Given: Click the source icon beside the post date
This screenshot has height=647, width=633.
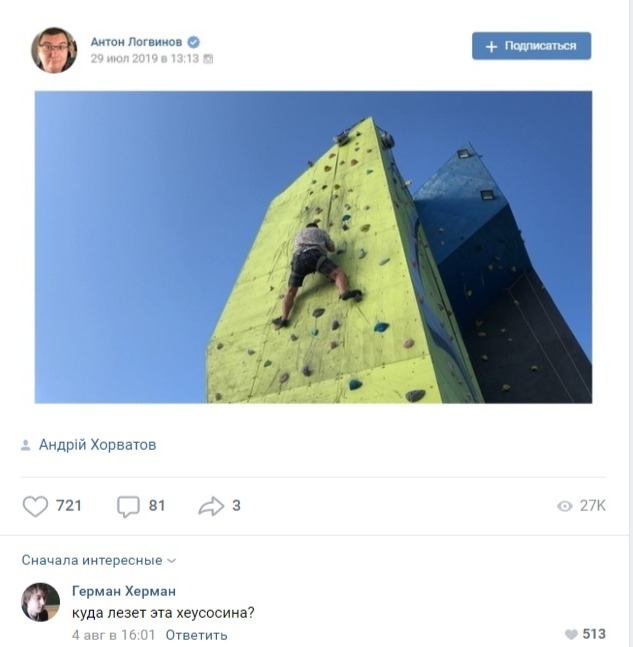Looking at the screenshot, I should coord(208,59).
